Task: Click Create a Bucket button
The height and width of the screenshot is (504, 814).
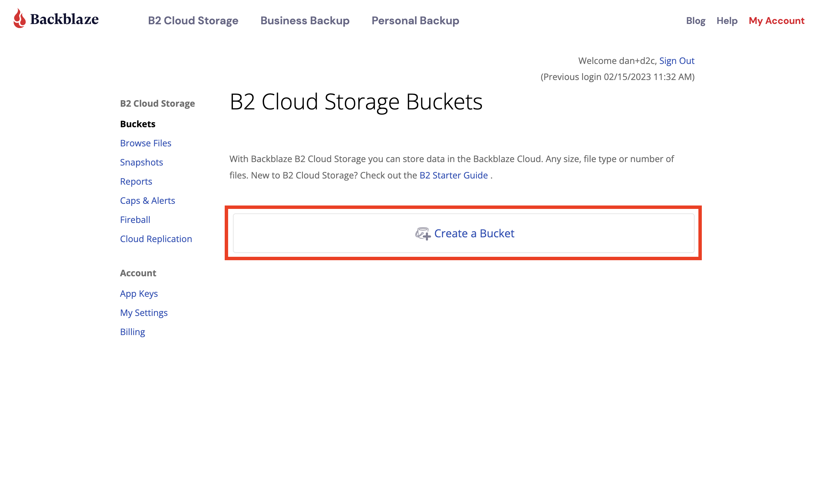Action: [x=463, y=233]
